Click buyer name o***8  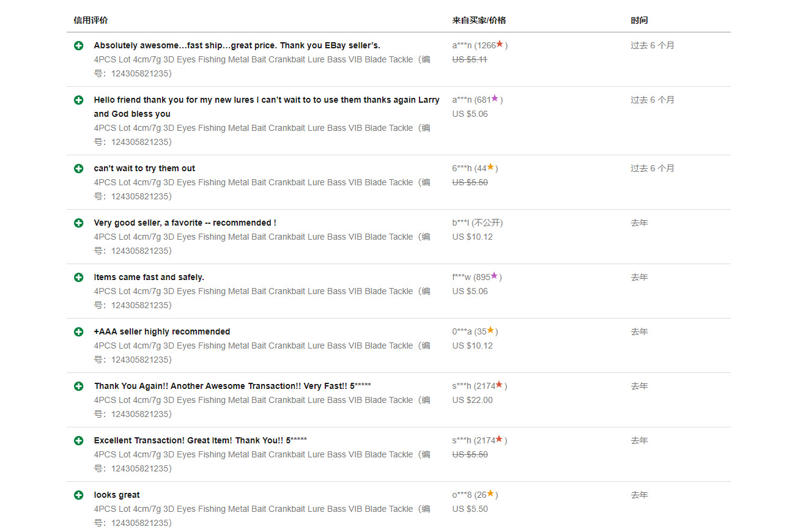tap(462, 495)
